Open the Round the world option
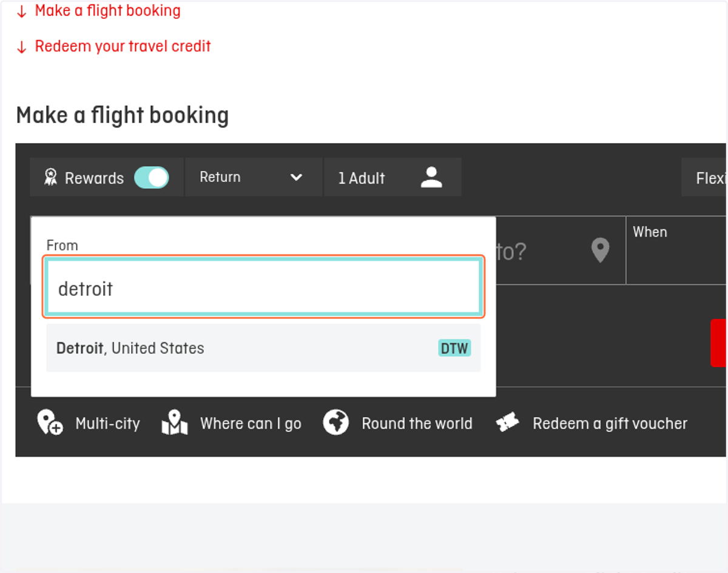This screenshot has height=573, width=728. (397, 423)
